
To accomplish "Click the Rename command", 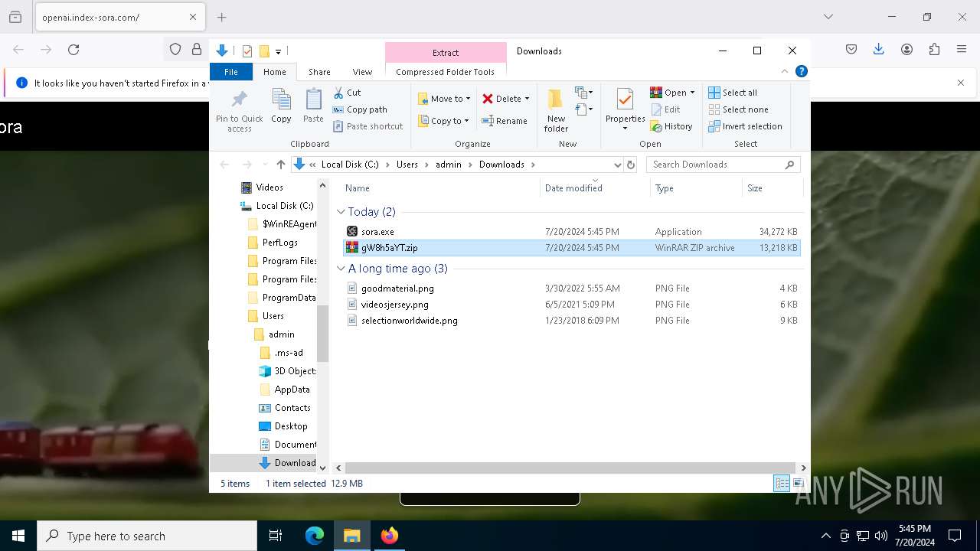I will coord(505,121).
